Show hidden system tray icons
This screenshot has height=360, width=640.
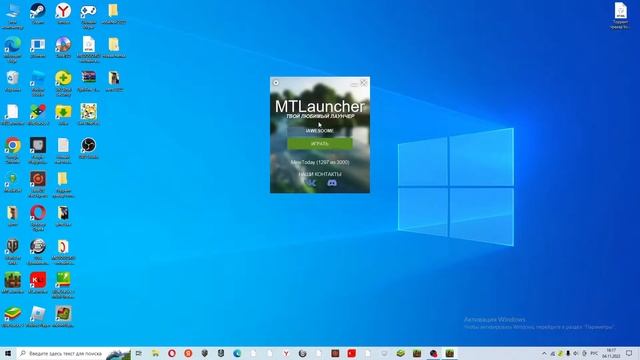tap(544, 353)
